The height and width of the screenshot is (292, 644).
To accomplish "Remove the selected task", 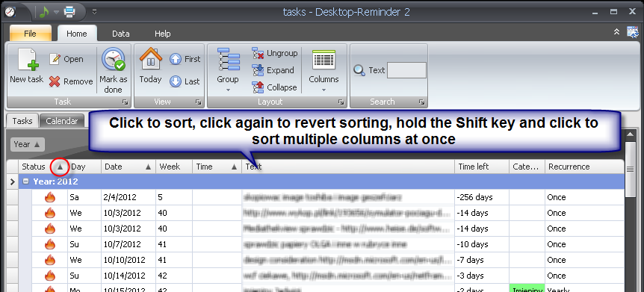I will pos(71,81).
